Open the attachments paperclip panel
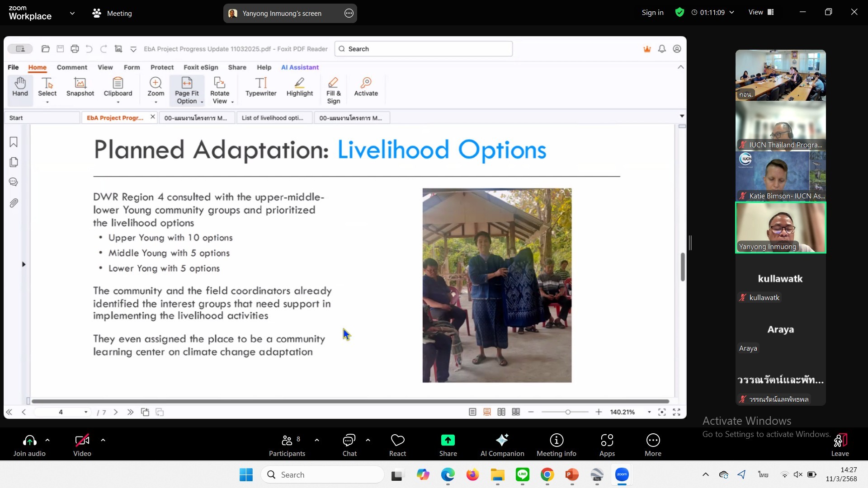 (x=14, y=203)
